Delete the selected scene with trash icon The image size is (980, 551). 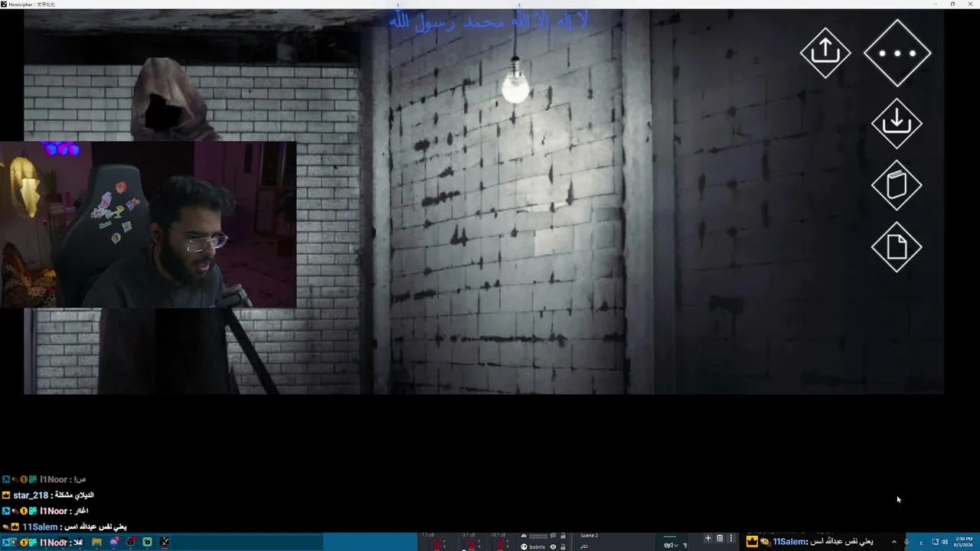pyautogui.click(x=720, y=538)
